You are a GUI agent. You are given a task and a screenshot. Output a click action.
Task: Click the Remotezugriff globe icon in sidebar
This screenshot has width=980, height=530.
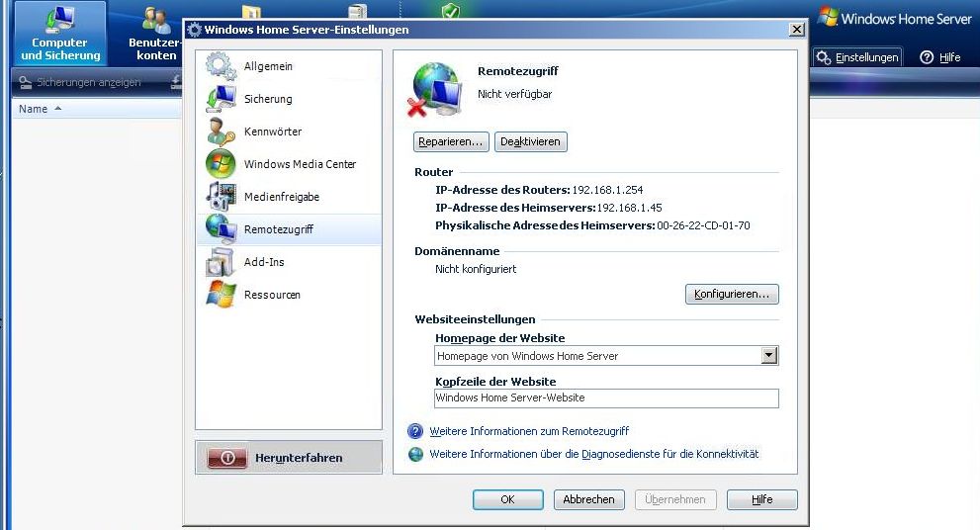point(222,228)
